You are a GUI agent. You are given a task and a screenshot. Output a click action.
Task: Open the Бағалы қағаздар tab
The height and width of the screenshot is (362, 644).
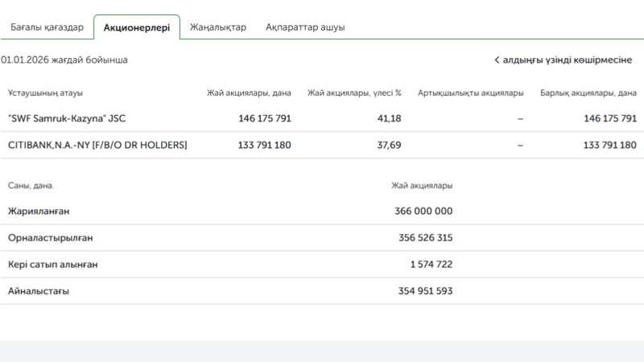click(47, 27)
